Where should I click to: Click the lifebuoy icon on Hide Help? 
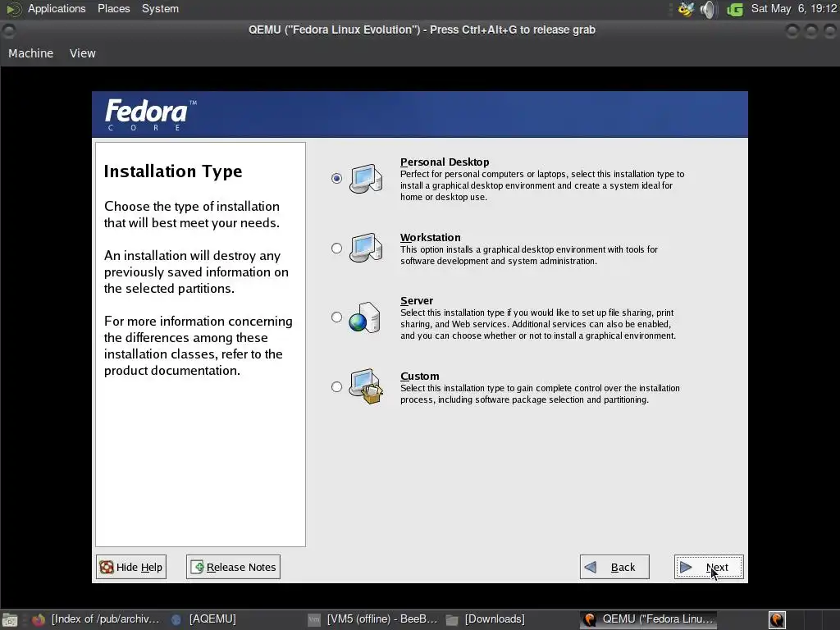click(x=107, y=567)
